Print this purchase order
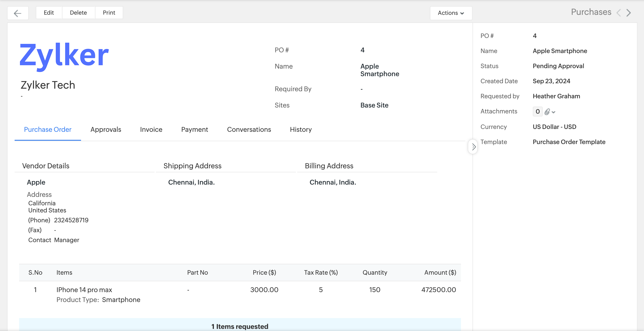 pyautogui.click(x=109, y=12)
